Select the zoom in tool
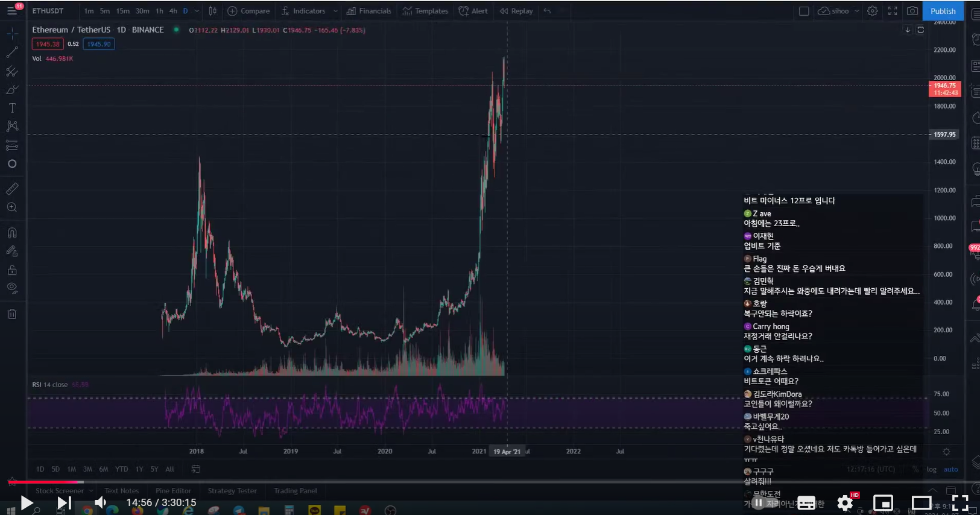Viewport: 980px width, 515px height. point(12,207)
